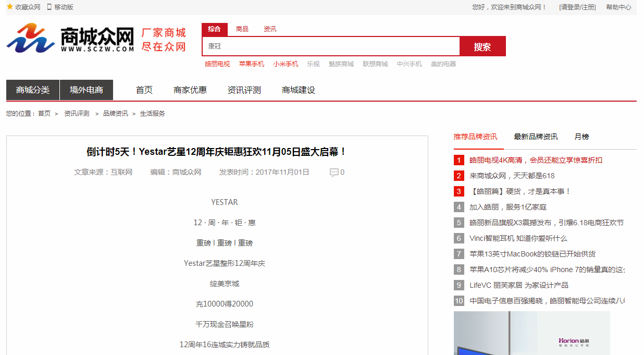Open the 境外电商 menu
The width and height of the screenshot is (644, 355).
pos(86,90)
